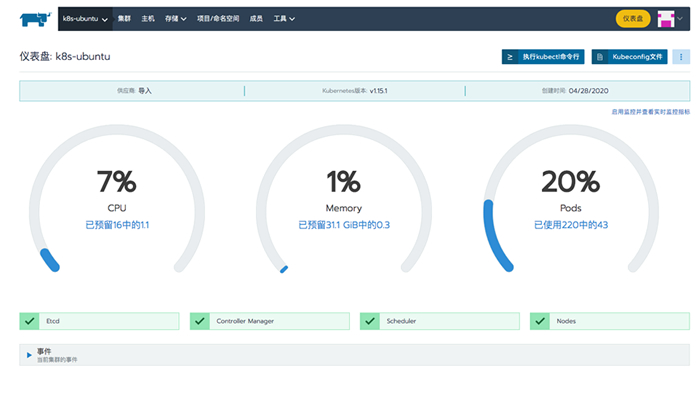Image resolution: width=700 pixels, height=399 pixels.
Task: Expand the 存储 dropdown menu
Action: coord(175,19)
